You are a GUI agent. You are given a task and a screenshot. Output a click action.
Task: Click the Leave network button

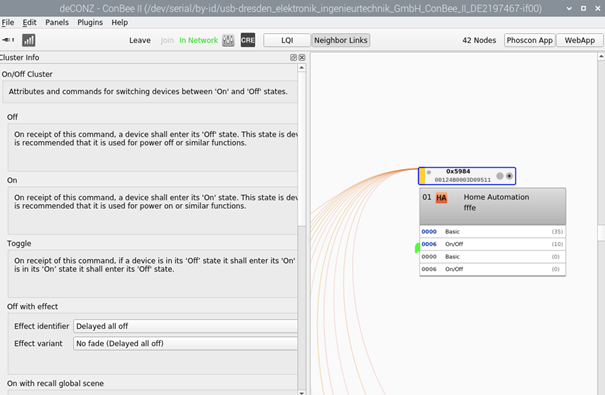pyautogui.click(x=140, y=40)
